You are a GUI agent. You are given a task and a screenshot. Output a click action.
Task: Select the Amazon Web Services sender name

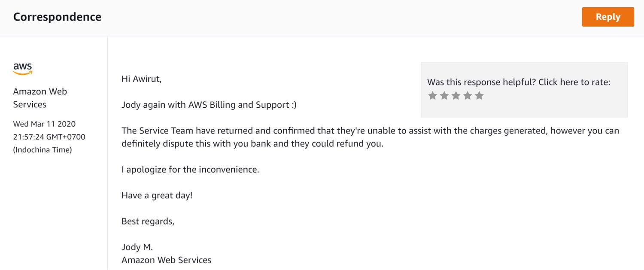(x=40, y=98)
